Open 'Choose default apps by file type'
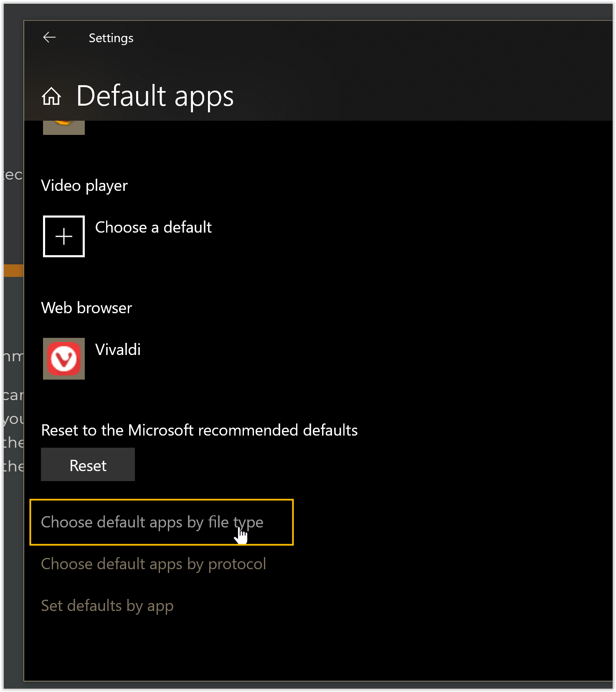616x692 pixels. click(x=152, y=522)
